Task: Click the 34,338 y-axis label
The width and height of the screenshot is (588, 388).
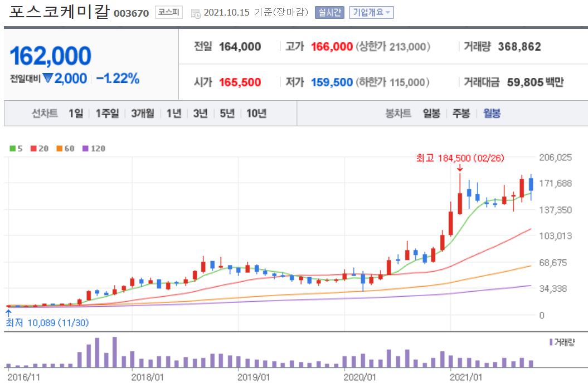Action: pyautogui.click(x=553, y=289)
